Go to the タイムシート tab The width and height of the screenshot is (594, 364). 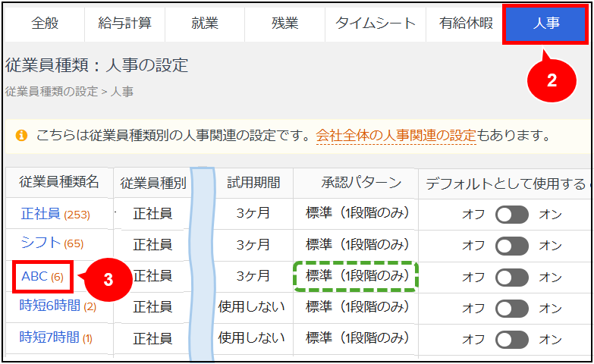[376, 24]
